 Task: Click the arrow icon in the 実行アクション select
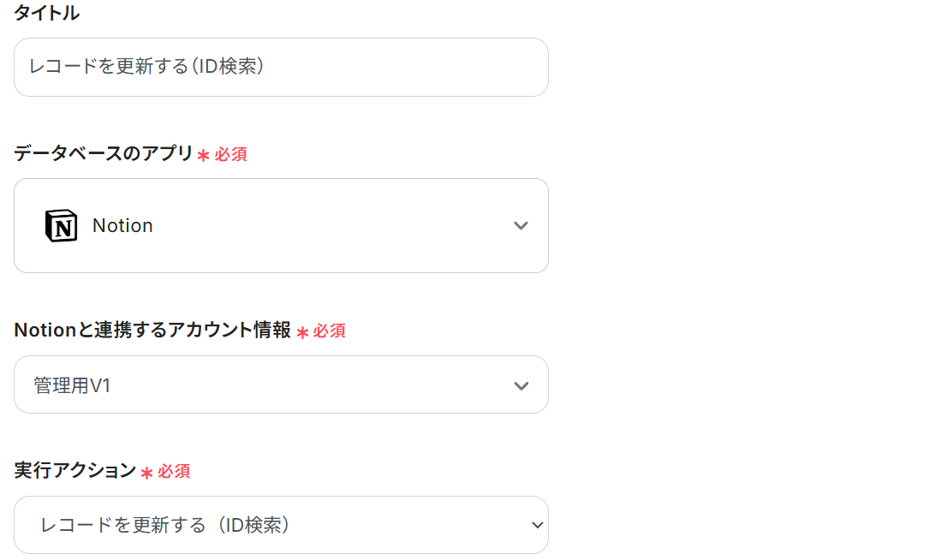tap(537, 525)
